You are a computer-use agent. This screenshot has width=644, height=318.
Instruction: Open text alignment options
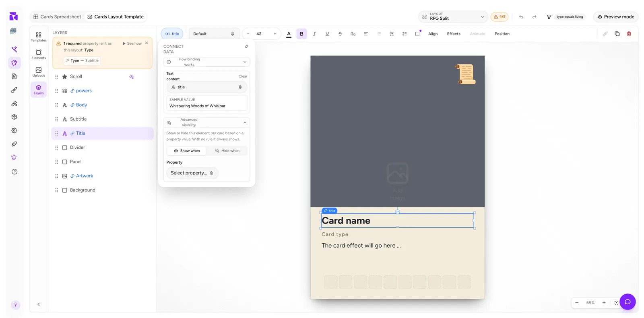[366, 34]
